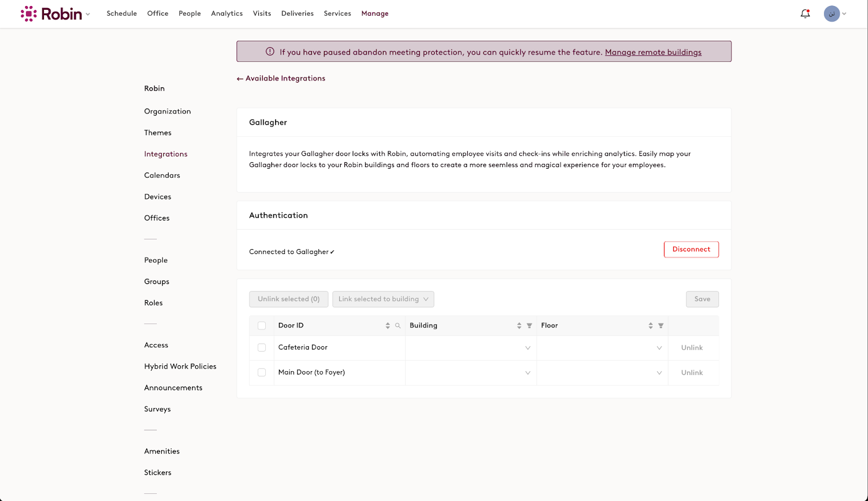Click the info icon in the banner
The height and width of the screenshot is (501, 868).
[270, 52]
